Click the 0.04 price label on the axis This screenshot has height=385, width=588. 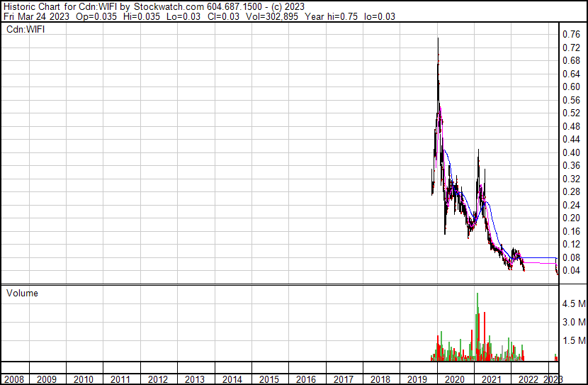(x=570, y=270)
